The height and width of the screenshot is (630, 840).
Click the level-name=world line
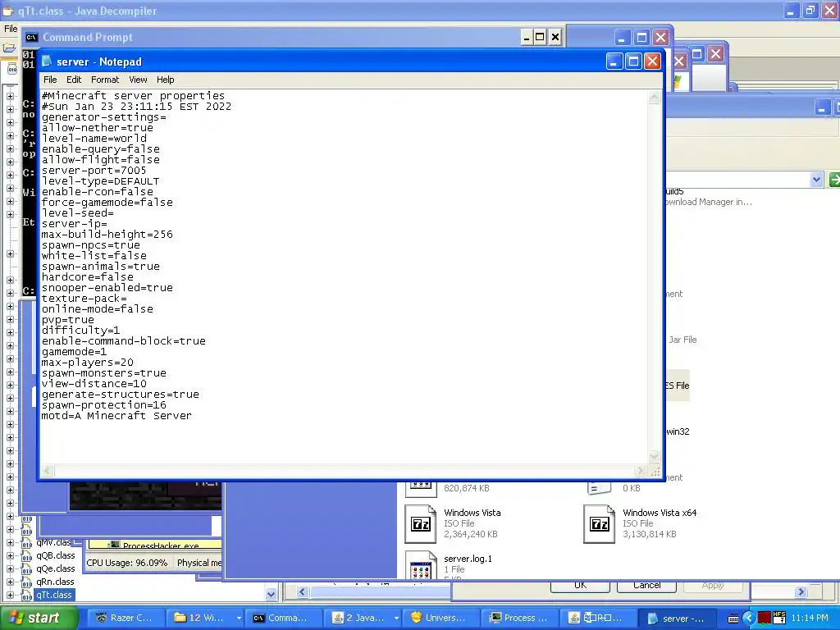point(94,138)
